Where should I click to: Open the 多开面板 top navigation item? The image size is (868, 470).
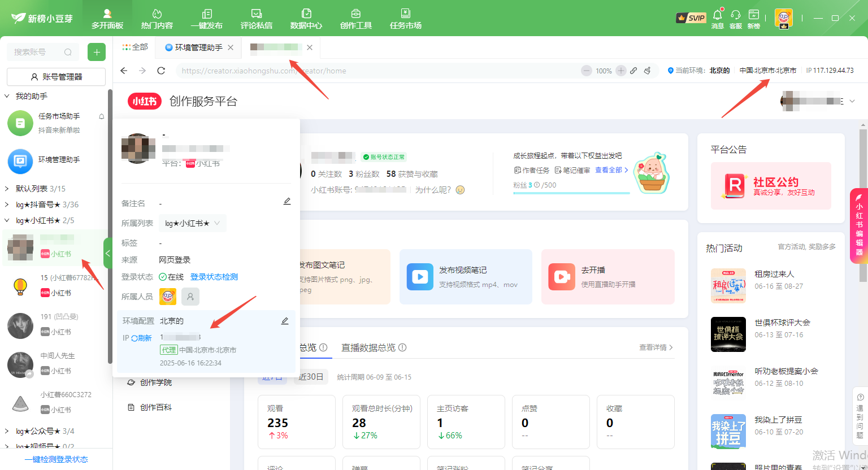[x=107, y=19]
